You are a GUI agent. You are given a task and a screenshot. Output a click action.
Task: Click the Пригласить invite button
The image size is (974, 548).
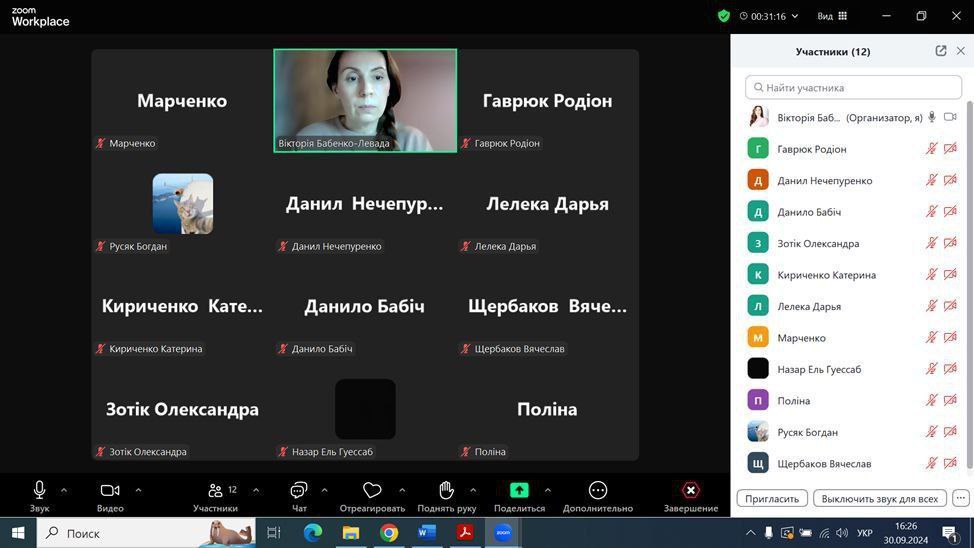772,498
